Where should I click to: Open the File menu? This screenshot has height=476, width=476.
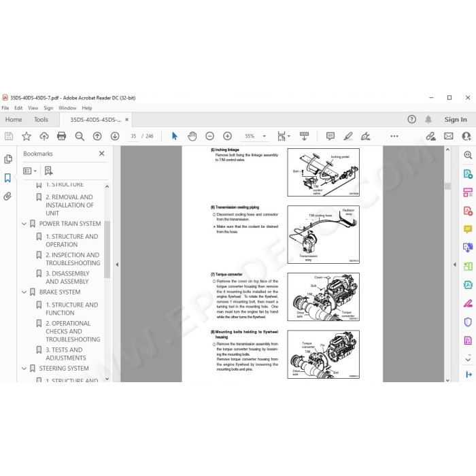[5, 108]
